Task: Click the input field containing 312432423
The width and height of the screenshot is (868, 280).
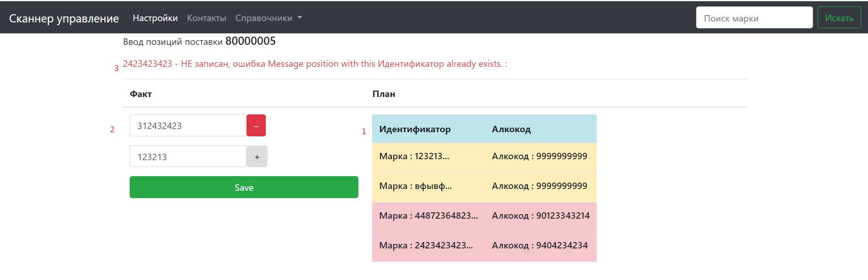Action: click(x=188, y=126)
